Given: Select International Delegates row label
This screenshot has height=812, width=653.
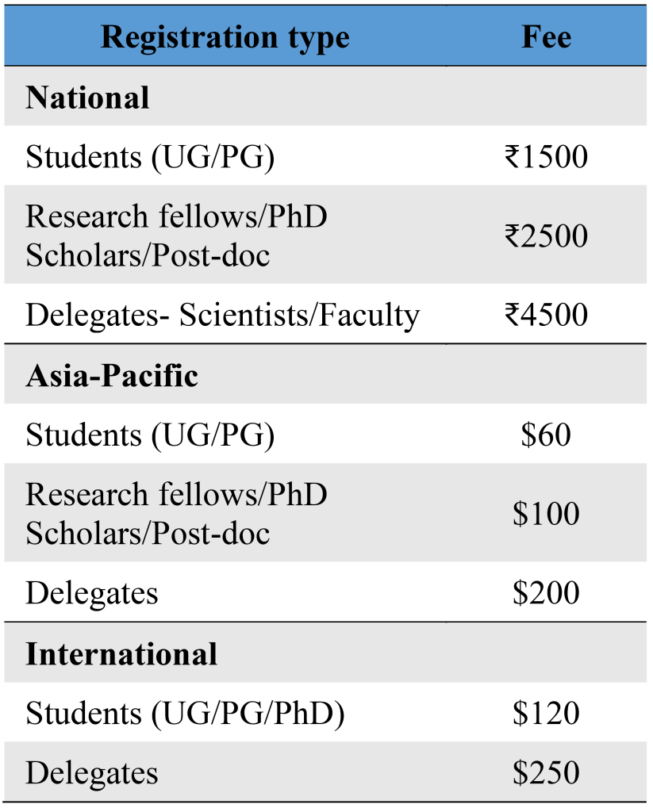Looking at the screenshot, I should (x=92, y=774).
